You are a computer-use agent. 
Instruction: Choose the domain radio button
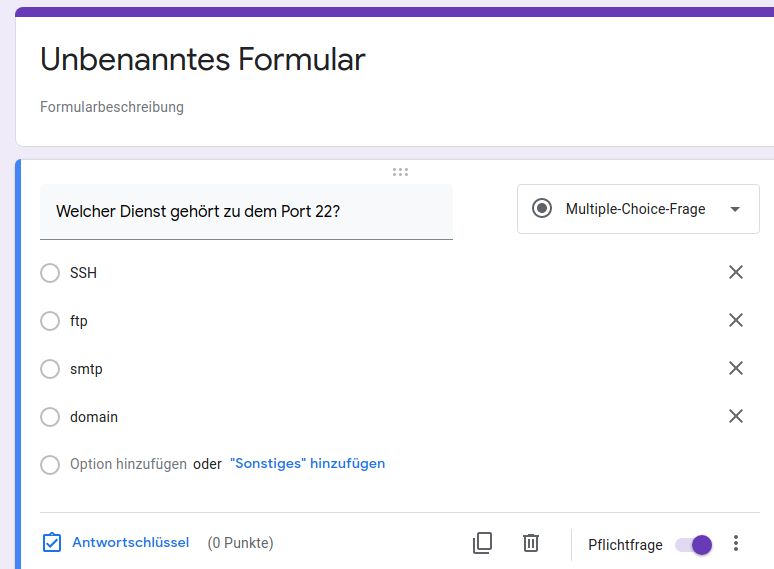[50, 417]
